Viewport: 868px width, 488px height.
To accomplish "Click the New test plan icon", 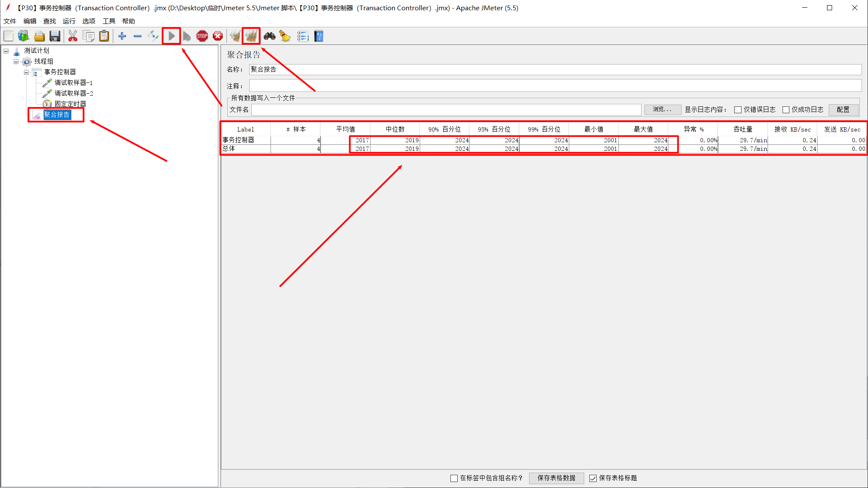I will (9, 36).
